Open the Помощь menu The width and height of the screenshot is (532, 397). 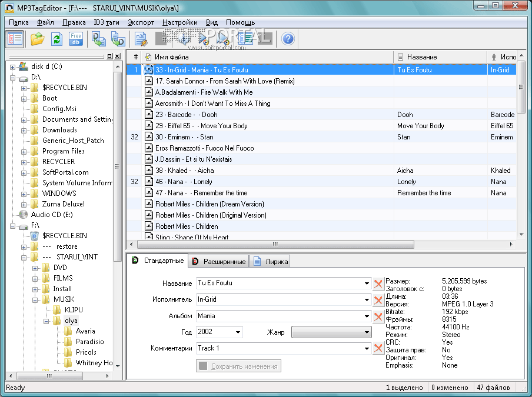(240, 22)
